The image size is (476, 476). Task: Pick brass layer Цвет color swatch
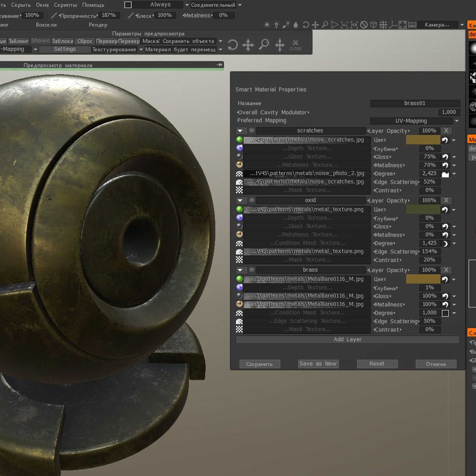pos(423,279)
